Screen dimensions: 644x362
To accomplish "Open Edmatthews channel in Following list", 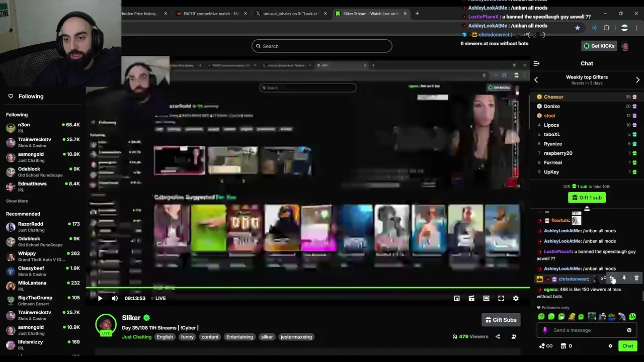I will click(43, 187).
